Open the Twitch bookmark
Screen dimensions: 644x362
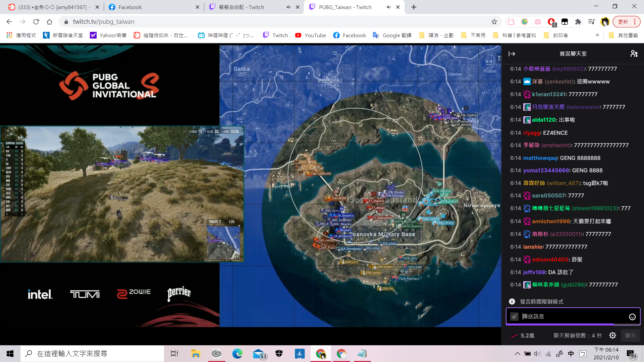point(275,35)
